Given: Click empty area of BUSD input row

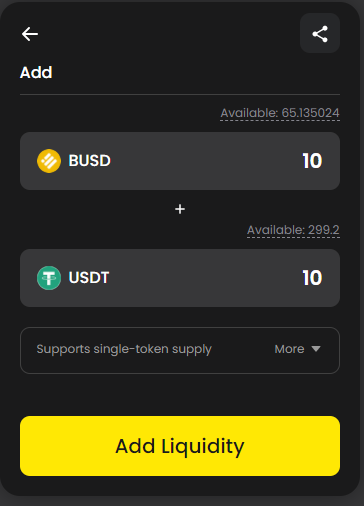Looking at the screenshot, I should [207, 161].
